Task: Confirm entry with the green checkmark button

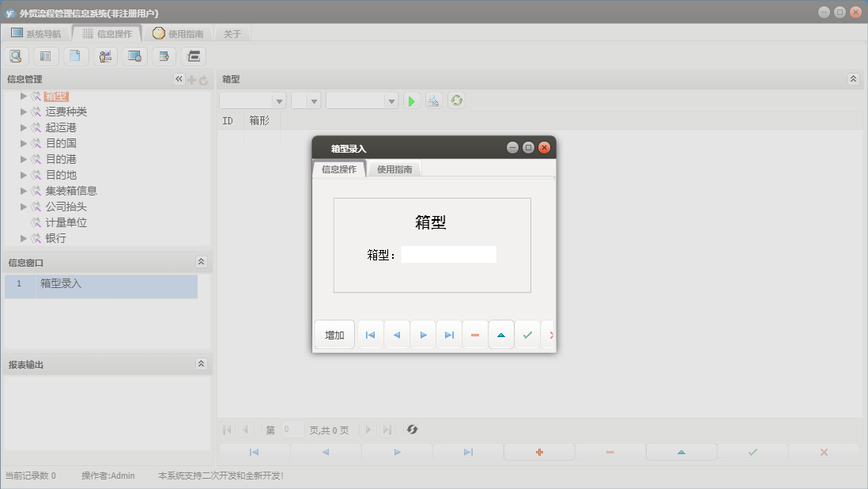Action: (527, 335)
